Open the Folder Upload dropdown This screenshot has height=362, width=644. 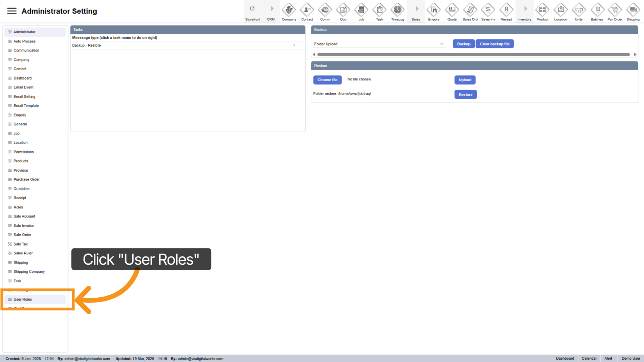tap(379, 44)
